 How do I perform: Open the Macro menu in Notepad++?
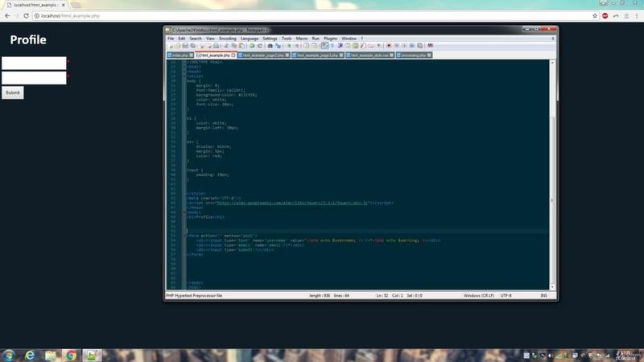coord(301,39)
